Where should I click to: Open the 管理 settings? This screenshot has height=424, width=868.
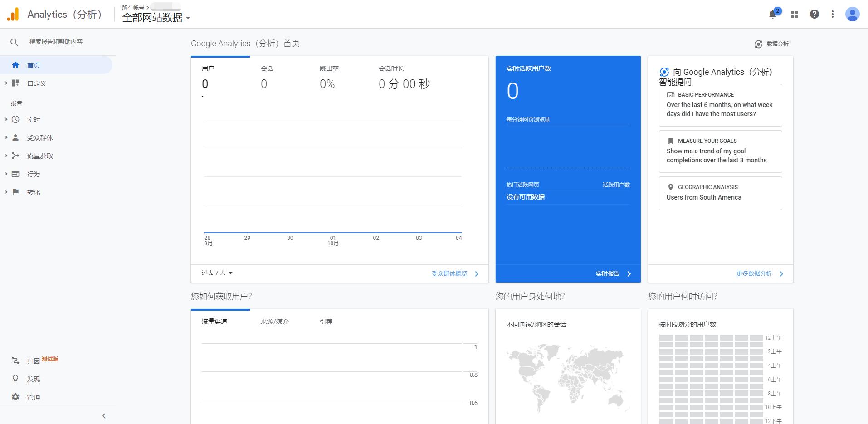[33, 397]
